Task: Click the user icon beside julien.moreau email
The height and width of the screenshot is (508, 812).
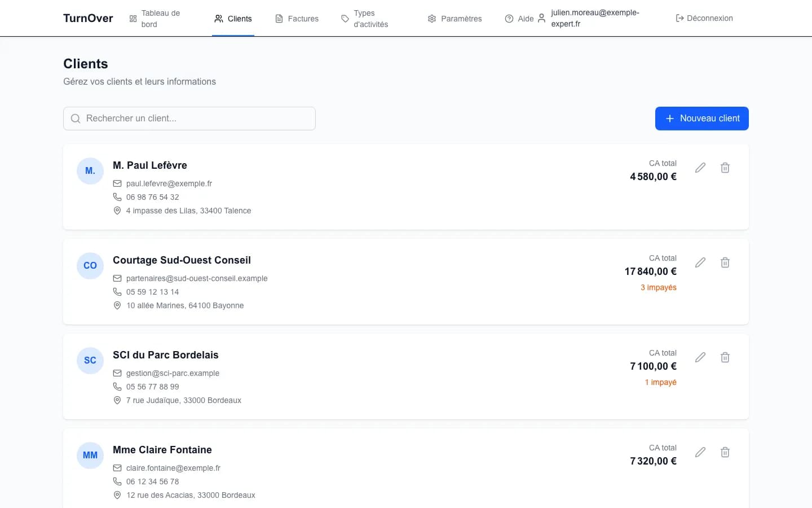Action: pos(541,18)
